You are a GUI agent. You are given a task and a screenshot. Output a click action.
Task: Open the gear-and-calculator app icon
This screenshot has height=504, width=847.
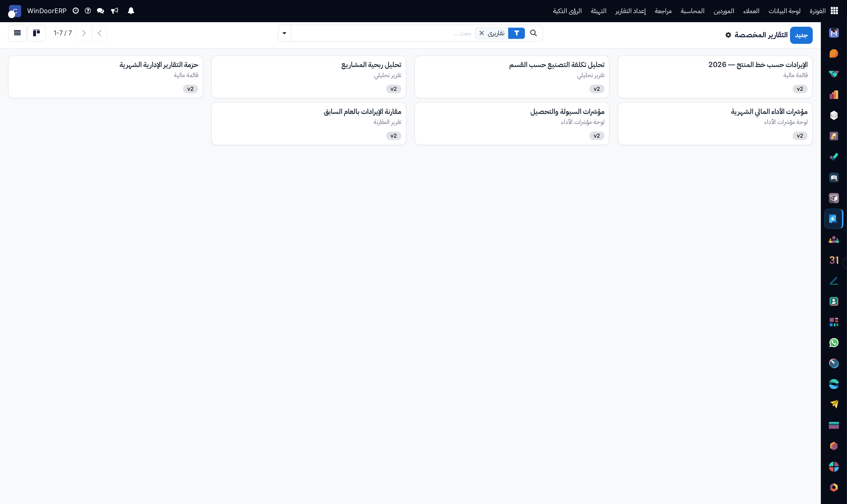(834, 136)
